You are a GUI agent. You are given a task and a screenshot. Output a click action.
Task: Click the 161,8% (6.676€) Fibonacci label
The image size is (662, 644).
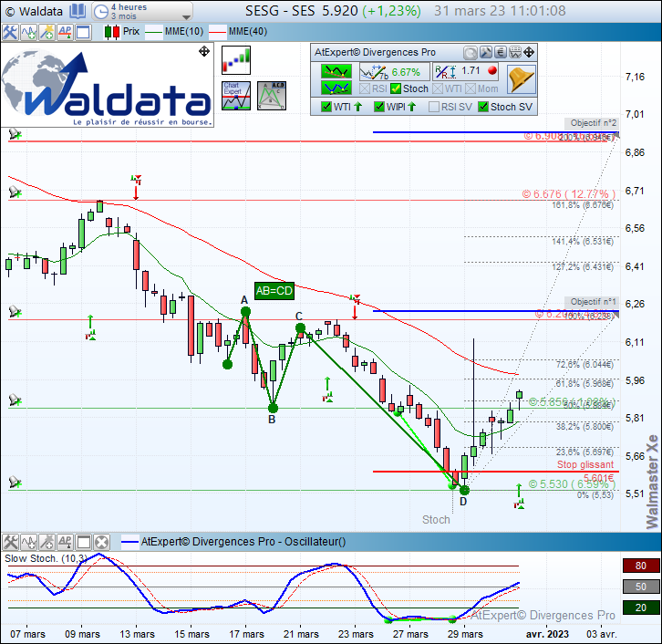(x=583, y=205)
